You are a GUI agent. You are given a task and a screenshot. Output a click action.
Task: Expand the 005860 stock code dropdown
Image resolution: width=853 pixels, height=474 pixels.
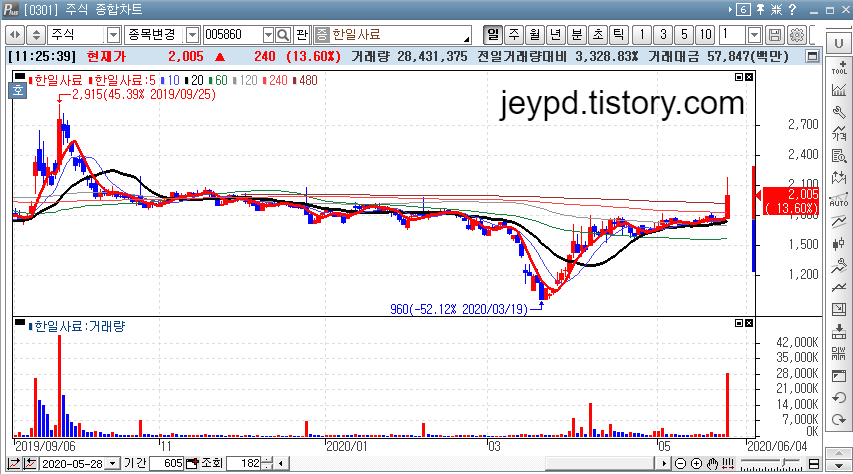click(x=268, y=35)
